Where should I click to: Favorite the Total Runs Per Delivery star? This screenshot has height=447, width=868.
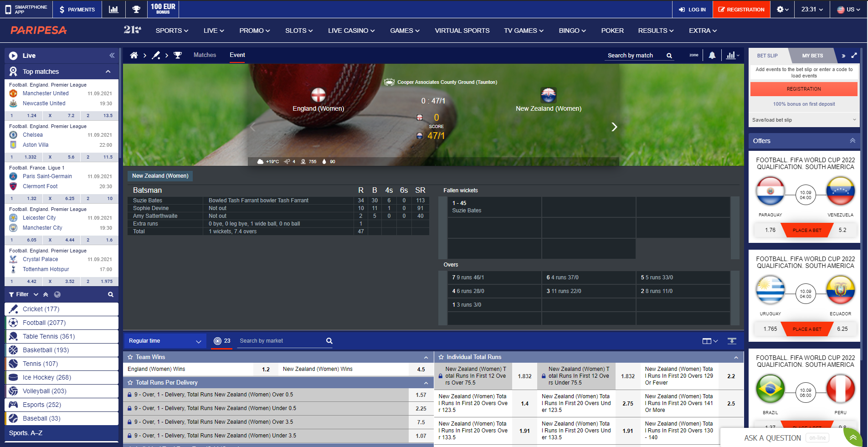(x=130, y=383)
